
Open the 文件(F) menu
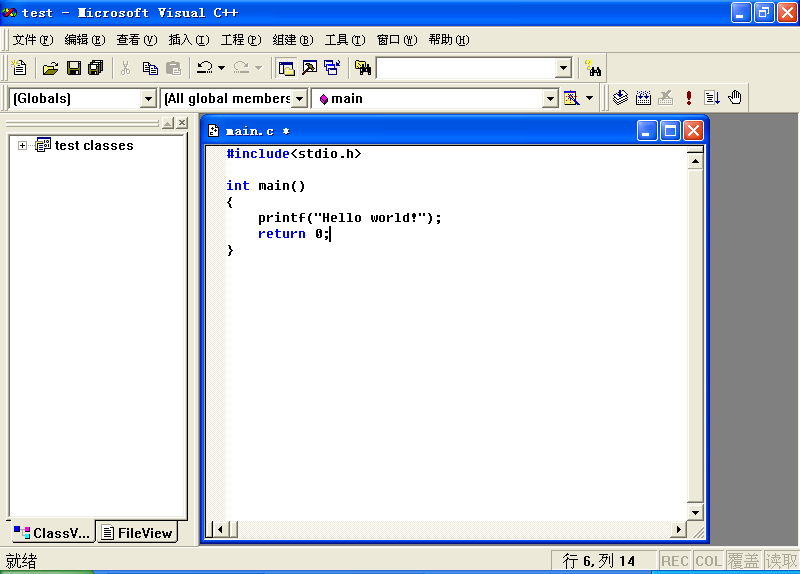(33, 40)
